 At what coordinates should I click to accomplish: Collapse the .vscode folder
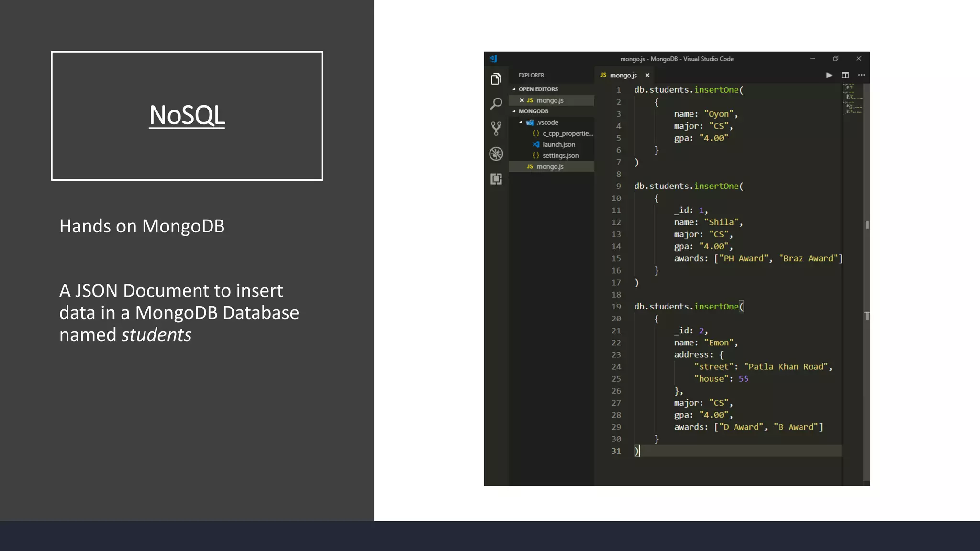point(547,122)
